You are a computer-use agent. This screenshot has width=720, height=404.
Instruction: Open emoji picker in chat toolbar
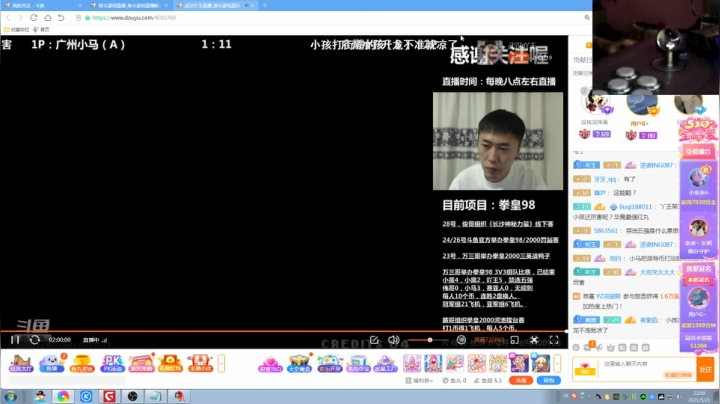576,348
